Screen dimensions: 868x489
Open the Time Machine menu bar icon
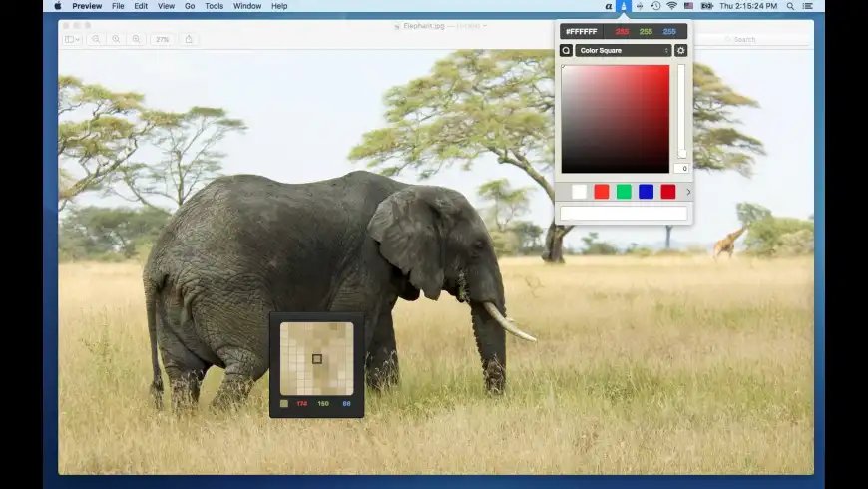pyautogui.click(x=655, y=6)
